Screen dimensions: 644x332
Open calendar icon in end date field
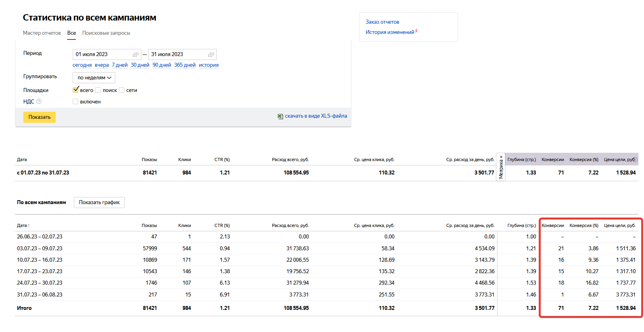click(x=211, y=54)
